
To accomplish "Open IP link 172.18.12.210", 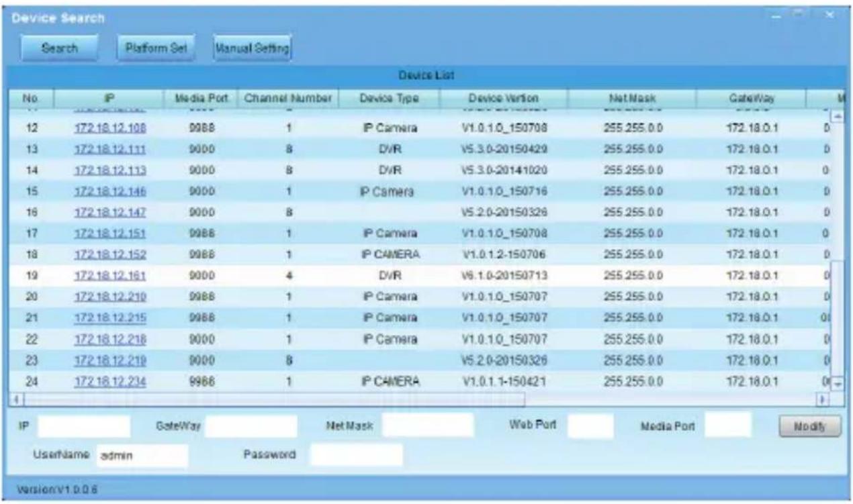I will pos(111,297).
